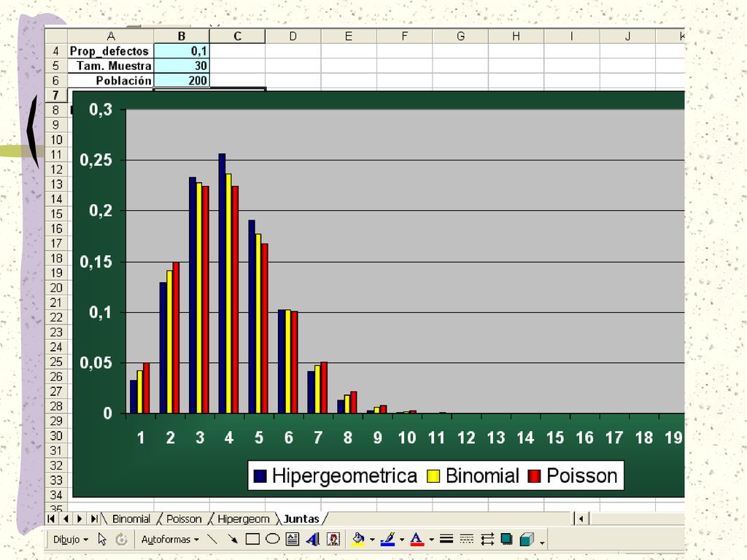Open line style options
The width and height of the screenshot is (747, 560).
coord(446,539)
